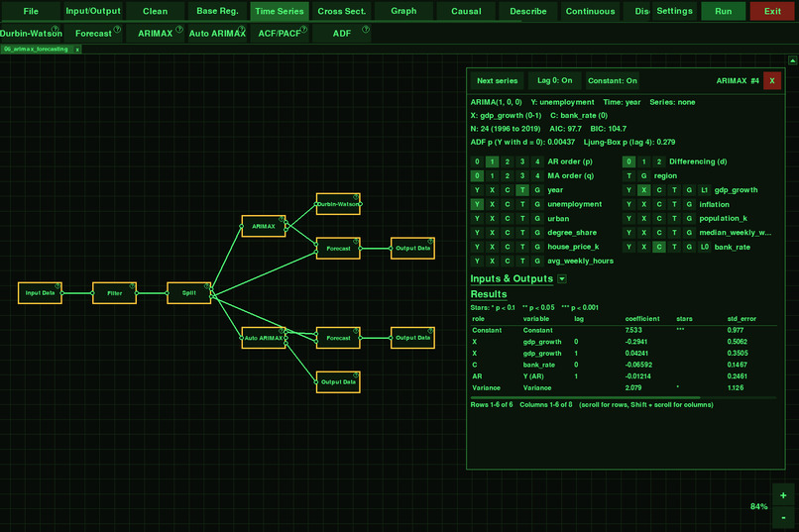799x532 pixels.
Task: Open Settings
Action: [x=674, y=11]
